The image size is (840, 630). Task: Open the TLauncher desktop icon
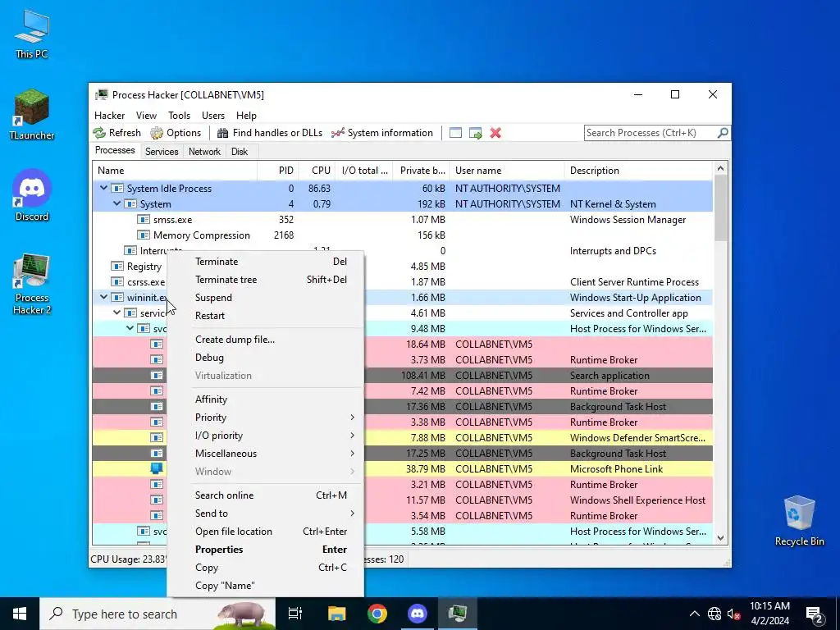32,115
